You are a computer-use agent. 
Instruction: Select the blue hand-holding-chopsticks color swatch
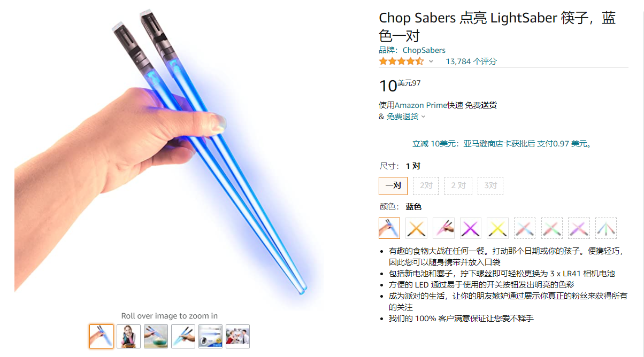point(389,228)
